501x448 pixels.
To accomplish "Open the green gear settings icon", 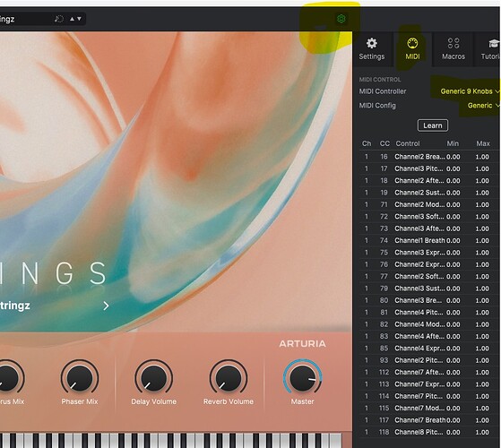I will [341, 19].
